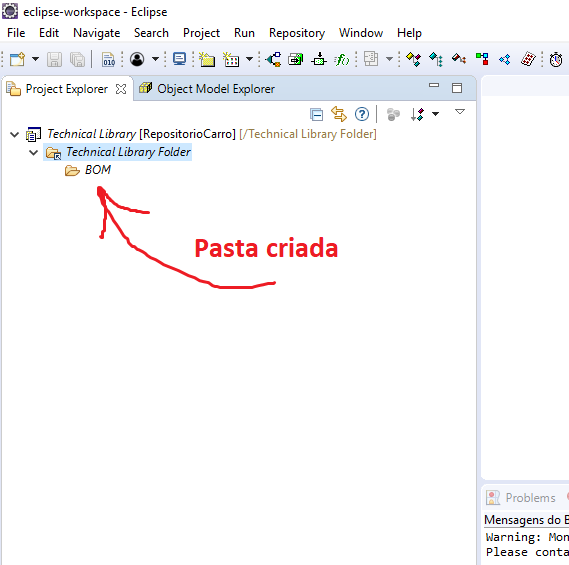Screen dimensions: 569x565
Task: Click the grayed Save disk icon
Action: point(54,59)
